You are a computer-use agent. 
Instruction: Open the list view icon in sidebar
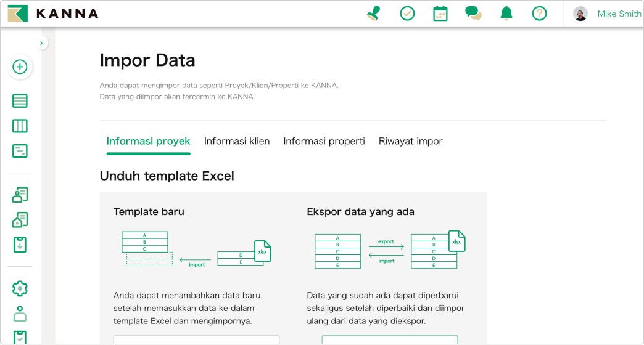point(20,101)
